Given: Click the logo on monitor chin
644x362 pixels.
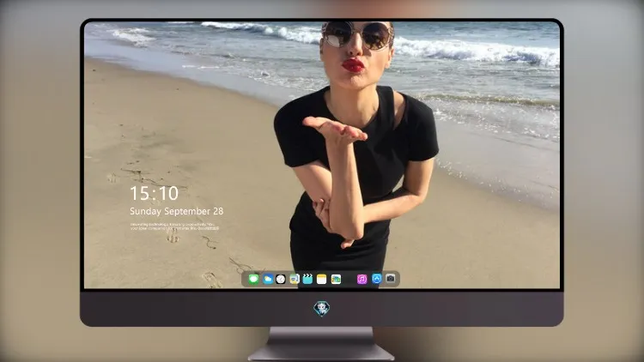Looking at the screenshot, I should (x=322, y=309).
